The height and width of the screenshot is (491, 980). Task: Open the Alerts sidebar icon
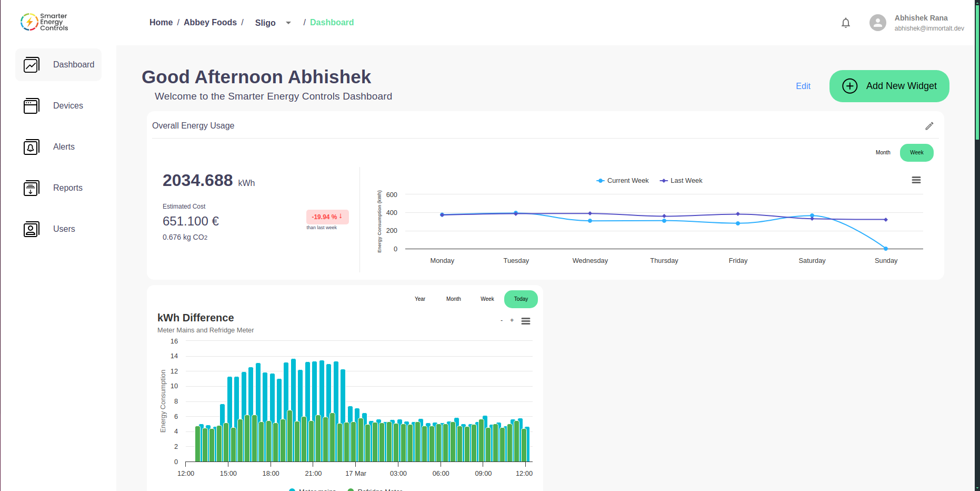(32, 146)
